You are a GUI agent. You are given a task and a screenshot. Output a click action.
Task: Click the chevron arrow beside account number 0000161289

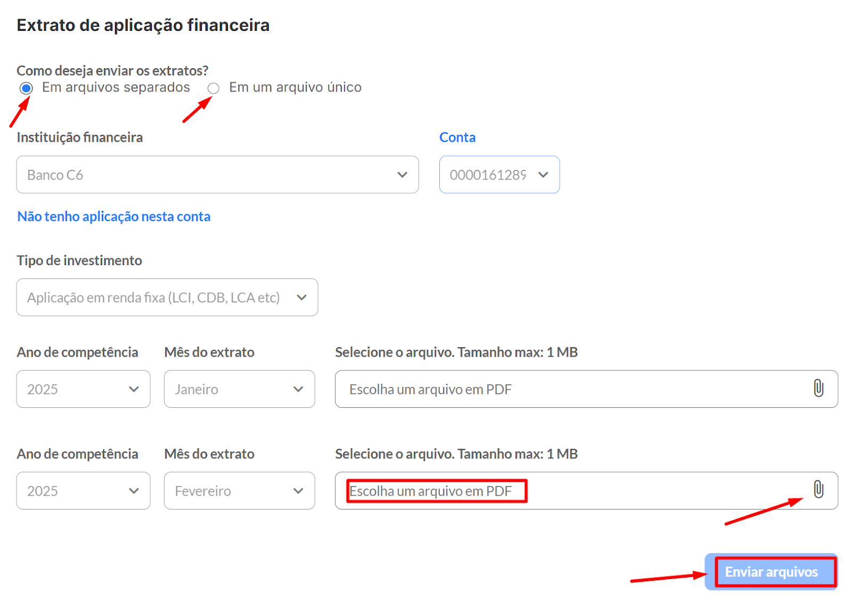click(x=543, y=175)
